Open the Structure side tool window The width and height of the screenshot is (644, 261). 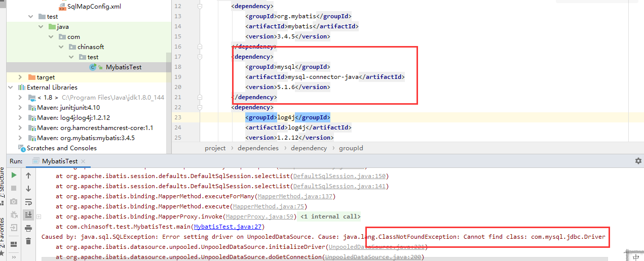click(x=3, y=185)
